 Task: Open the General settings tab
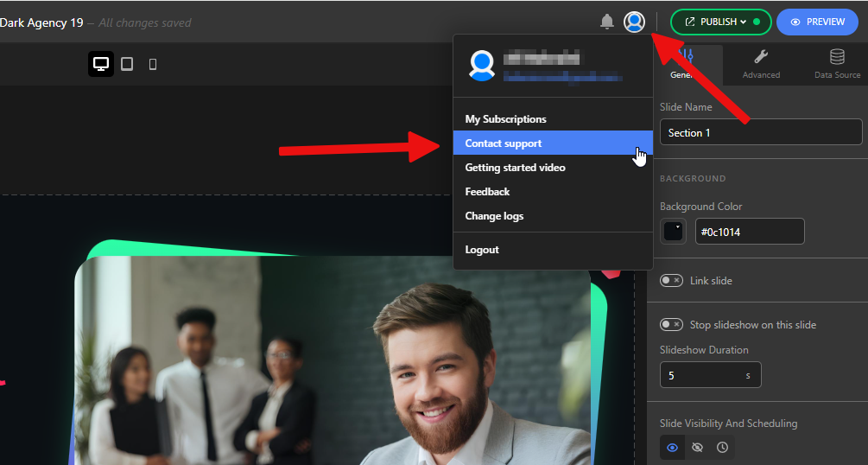[687, 65]
